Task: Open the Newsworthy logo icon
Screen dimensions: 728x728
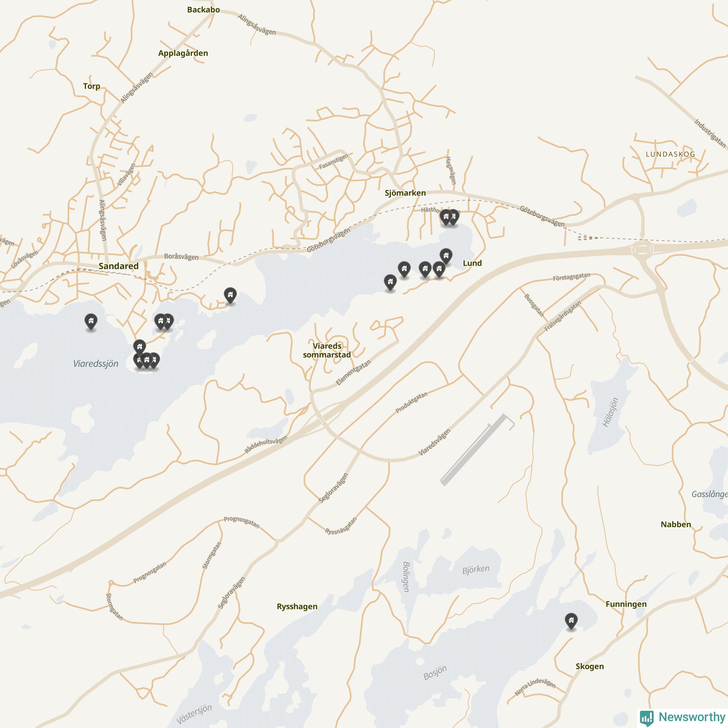Action: (647, 717)
